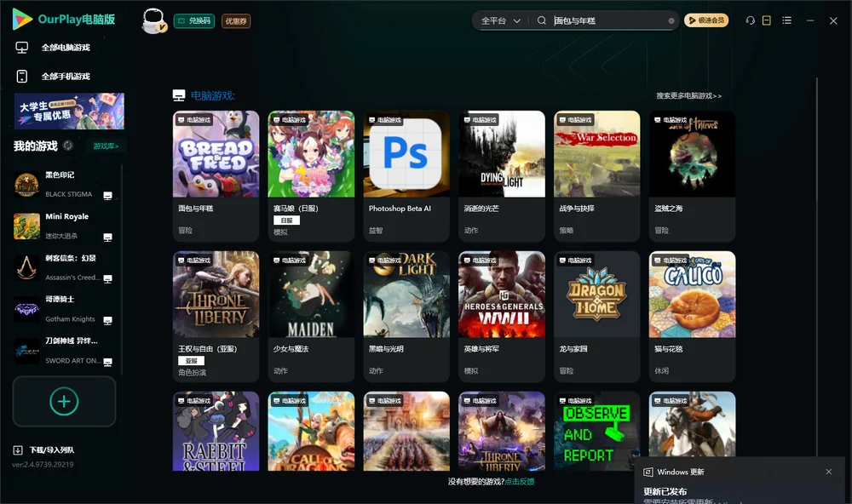Screen dimensions: 852x504
Task: Open Heroes & Generals card
Action: point(502,317)
